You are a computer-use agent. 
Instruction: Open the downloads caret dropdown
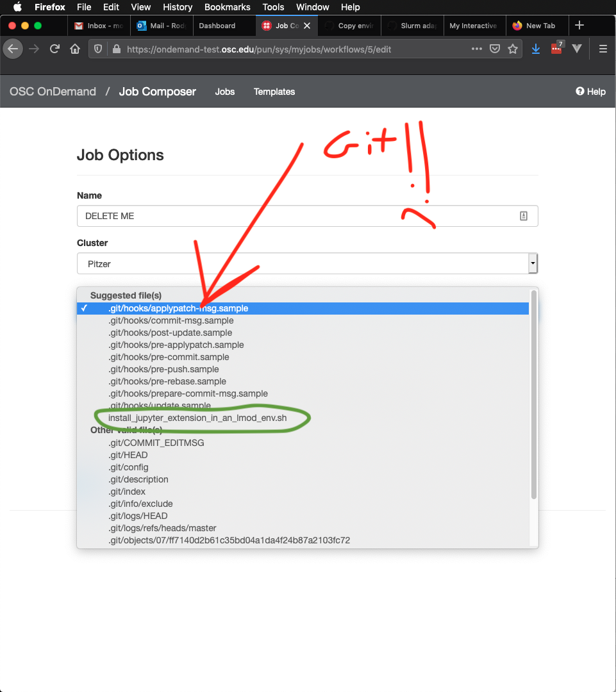point(576,48)
